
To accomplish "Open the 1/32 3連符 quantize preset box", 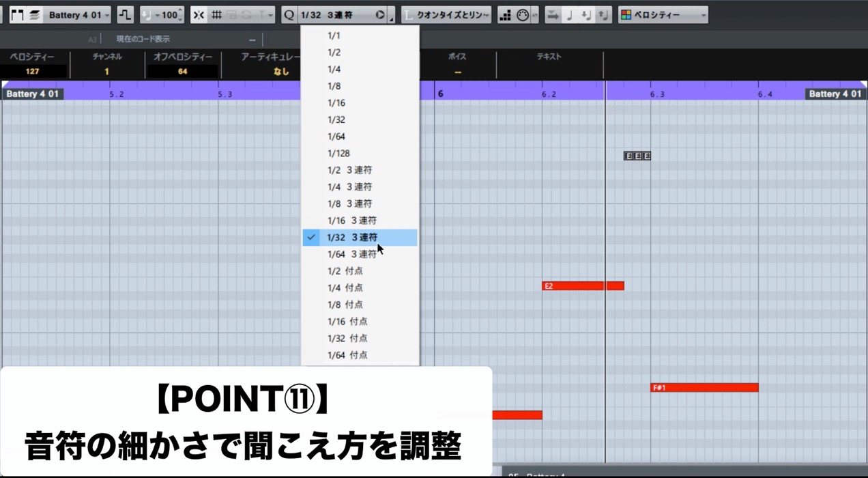I will point(337,14).
